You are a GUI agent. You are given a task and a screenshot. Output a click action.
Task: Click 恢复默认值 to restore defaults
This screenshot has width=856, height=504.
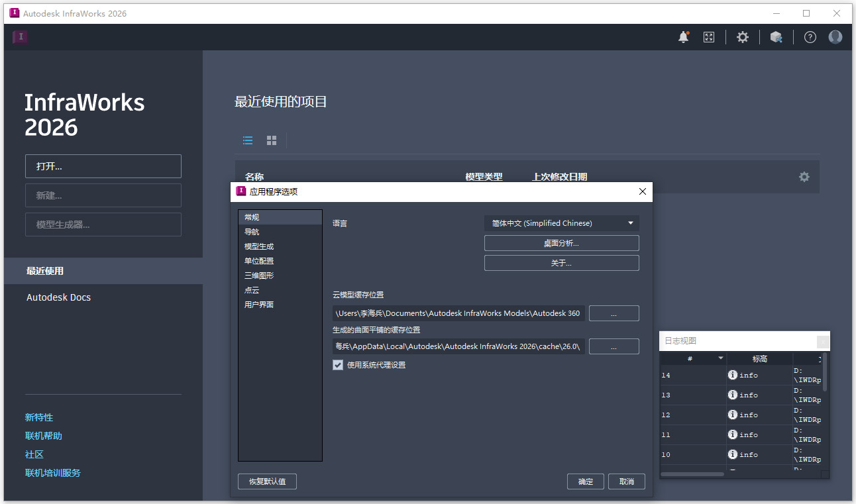coord(267,481)
